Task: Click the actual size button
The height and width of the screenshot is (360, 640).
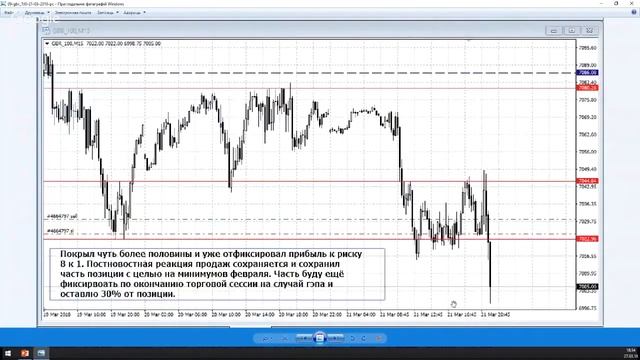Action: 284,338
